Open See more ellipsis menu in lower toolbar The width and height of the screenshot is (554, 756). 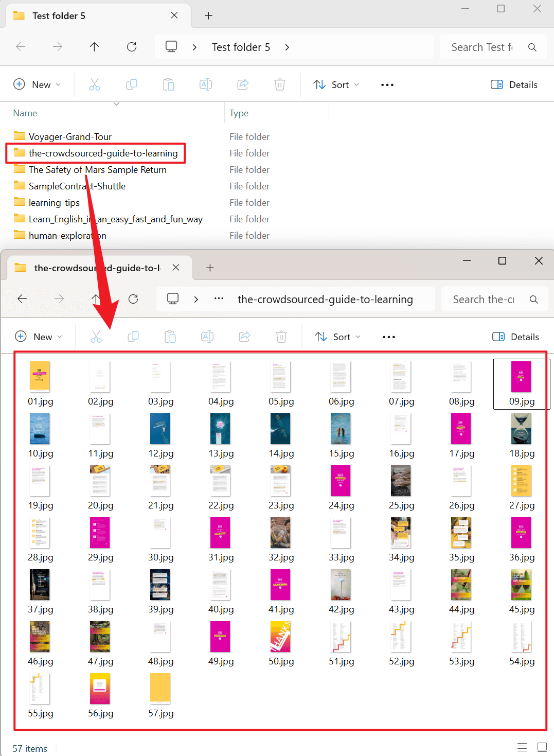coord(389,337)
